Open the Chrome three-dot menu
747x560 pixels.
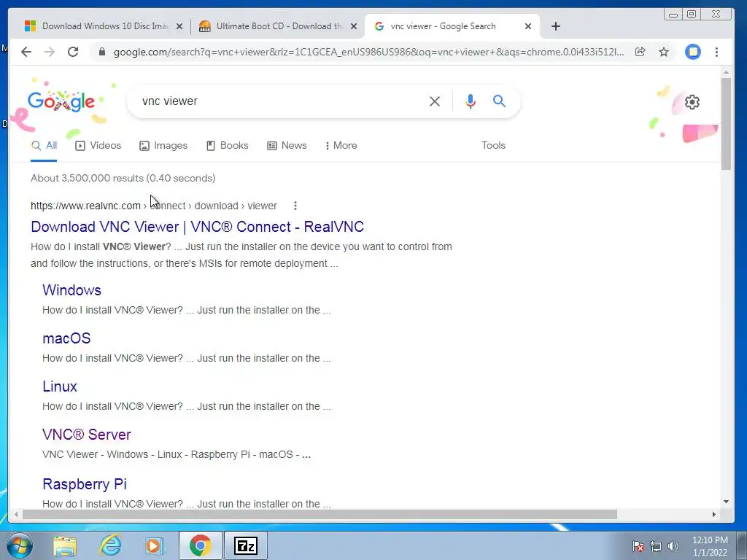[x=716, y=52]
